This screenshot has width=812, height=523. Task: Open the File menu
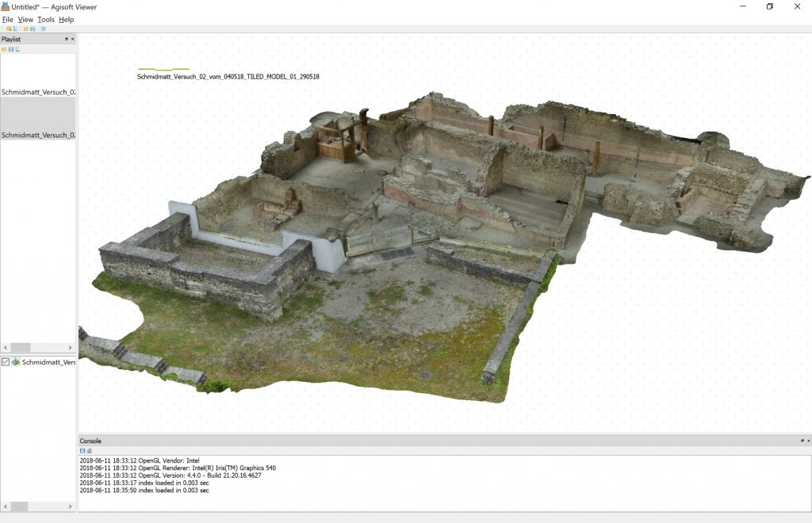point(8,19)
